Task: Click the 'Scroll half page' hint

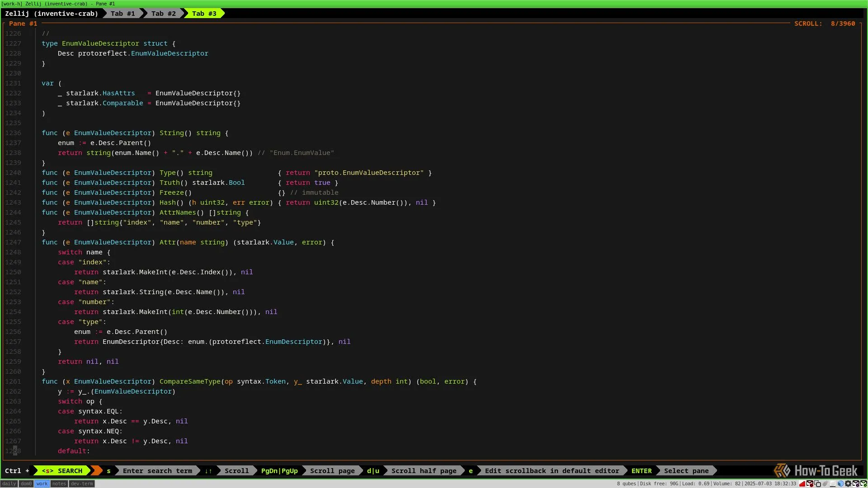Action: pos(424,470)
